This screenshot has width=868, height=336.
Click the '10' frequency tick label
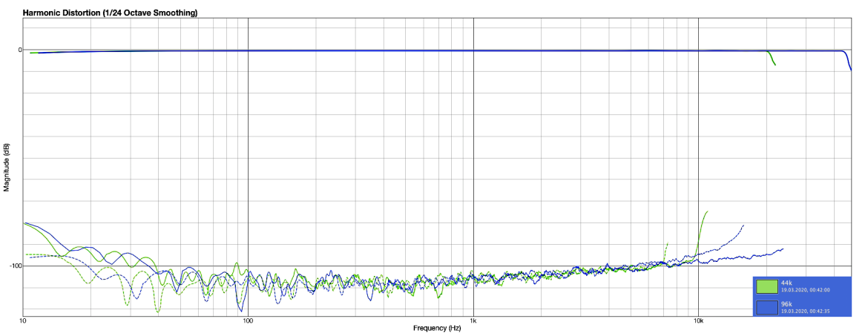pyautogui.click(x=23, y=320)
